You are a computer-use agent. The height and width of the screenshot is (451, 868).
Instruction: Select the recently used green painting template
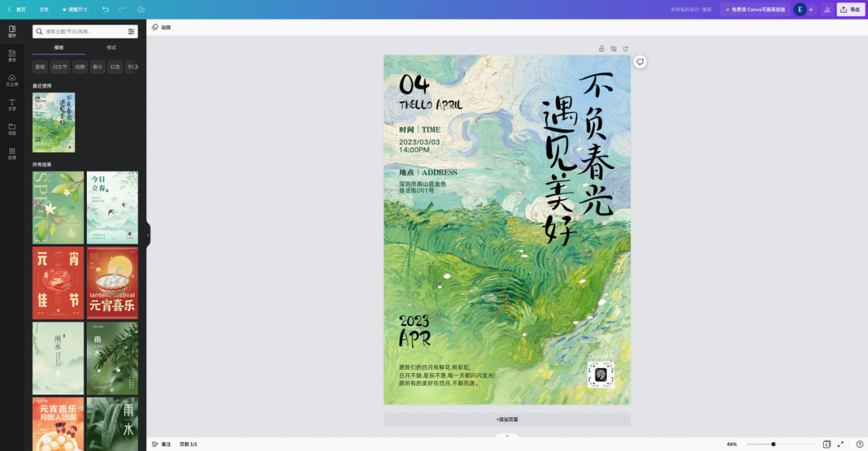pyautogui.click(x=54, y=122)
